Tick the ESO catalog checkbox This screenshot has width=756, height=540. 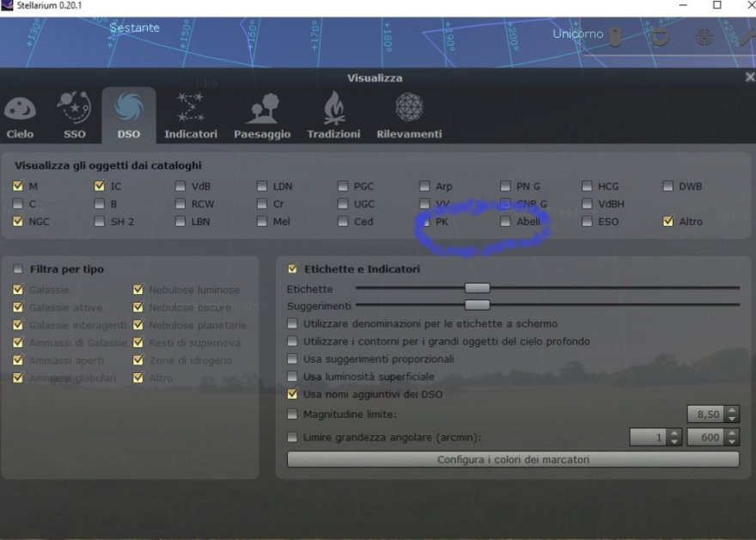click(x=587, y=221)
